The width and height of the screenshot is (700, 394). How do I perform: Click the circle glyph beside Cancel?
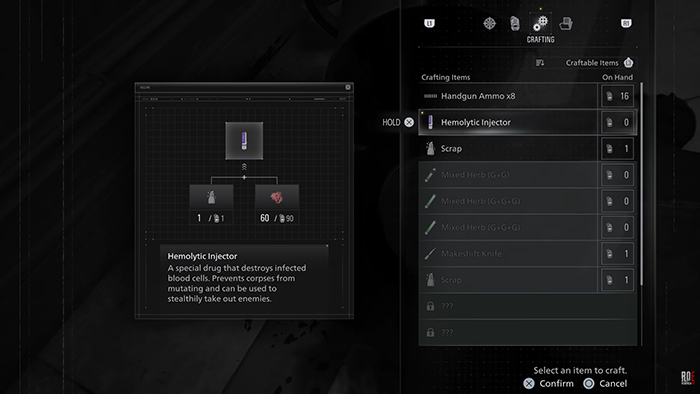589,383
